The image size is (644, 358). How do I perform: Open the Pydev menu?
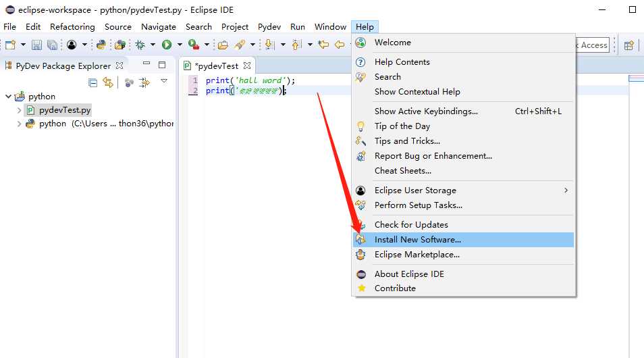[269, 27]
